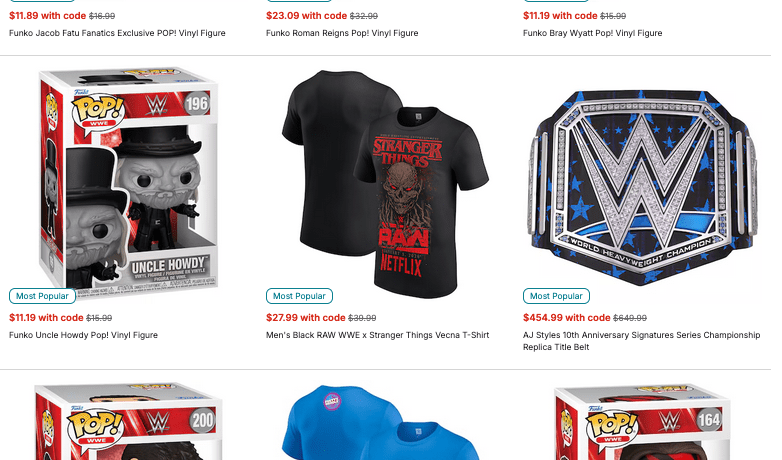782x460 pixels.
Task: Open AJ Styles 10th Anniversary Championship Belt link
Action: [x=641, y=341]
